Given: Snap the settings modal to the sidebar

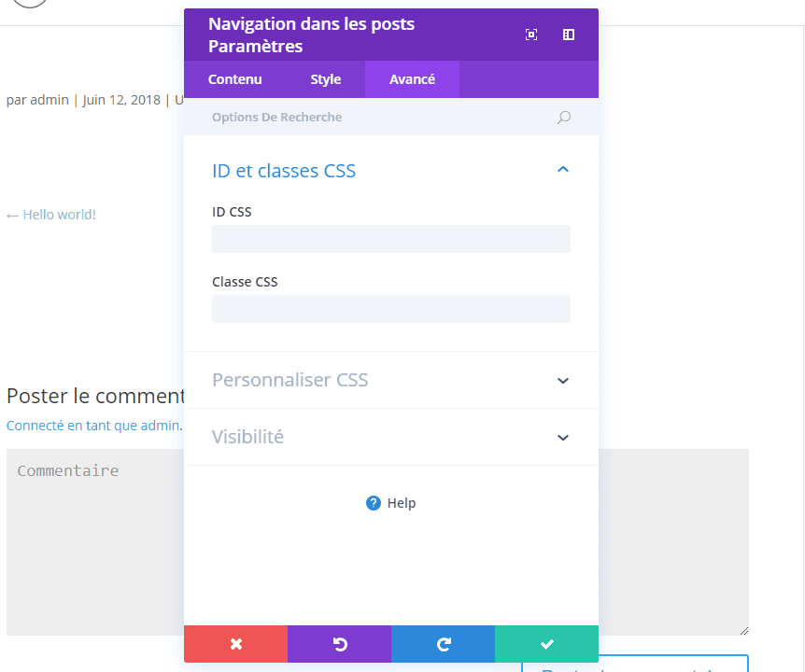Looking at the screenshot, I should (x=569, y=35).
